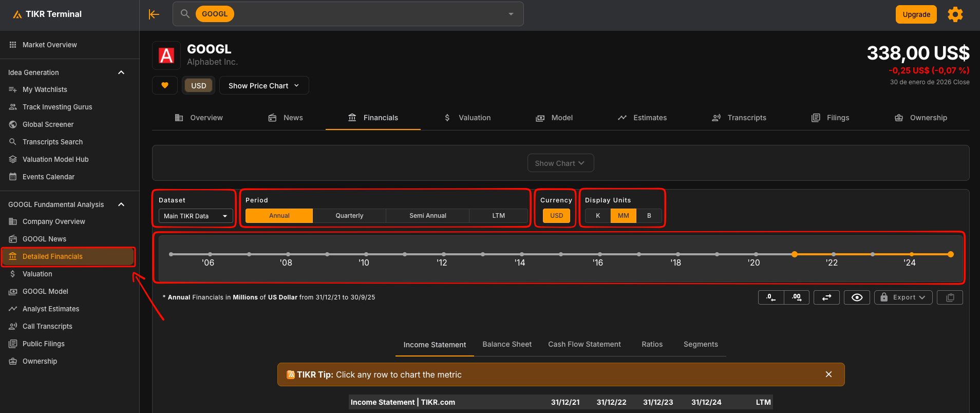Expand the Show Price Chart dropdown
The image size is (980, 413).
click(264, 86)
